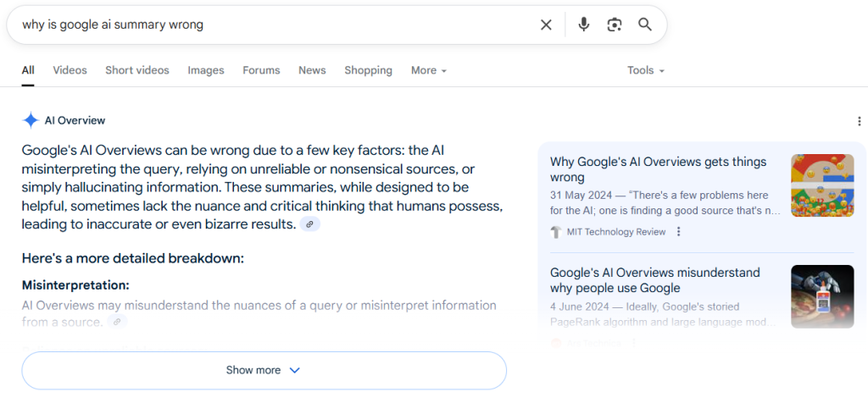Open "Why Google's AI Overviews gets things wrong" article
The image size is (868, 403).
[x=658, y=169]
